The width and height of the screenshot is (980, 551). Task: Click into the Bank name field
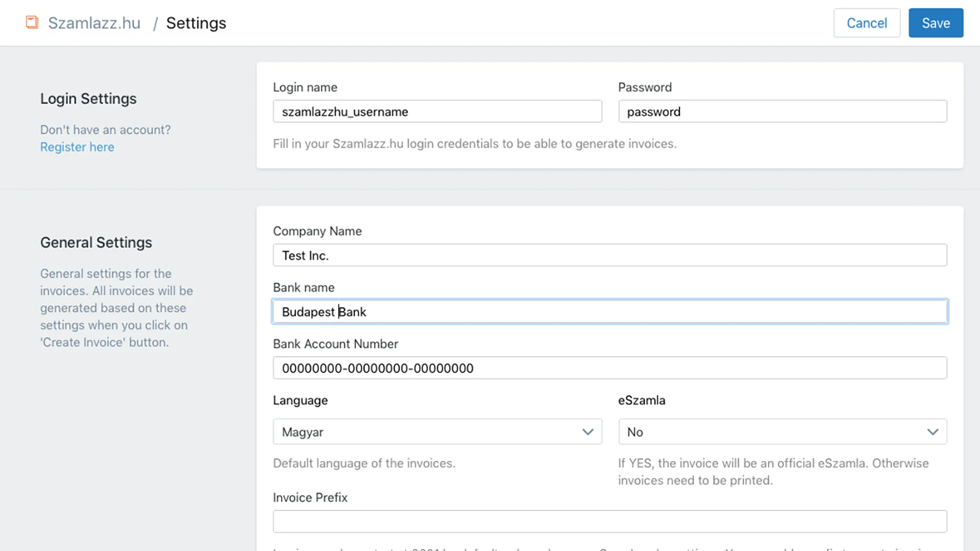click(x=610, y=312)
